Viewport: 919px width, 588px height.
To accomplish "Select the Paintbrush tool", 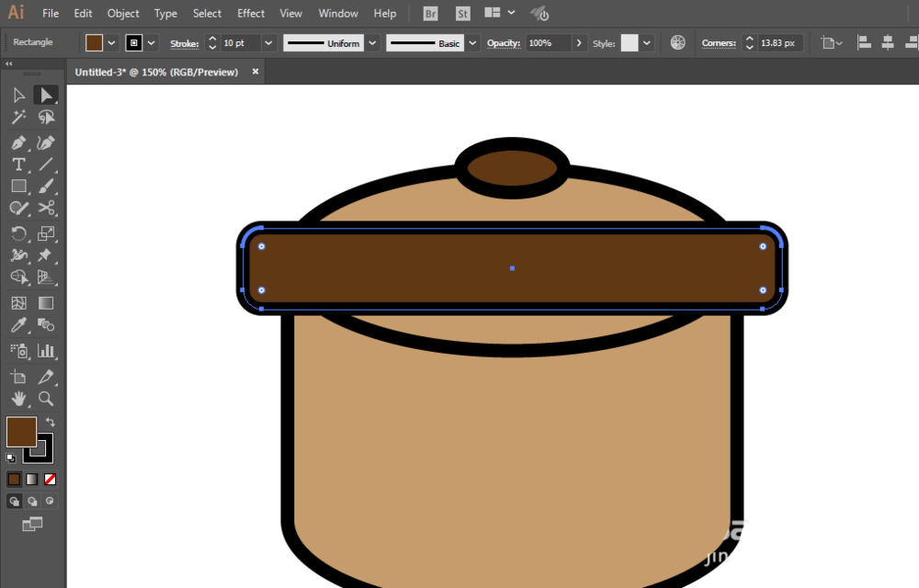I will [x=46, y=187].
